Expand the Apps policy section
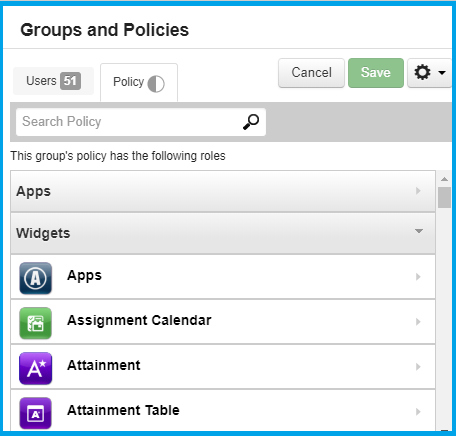Screen dimensions: 456x436 (x=223, y=191)
